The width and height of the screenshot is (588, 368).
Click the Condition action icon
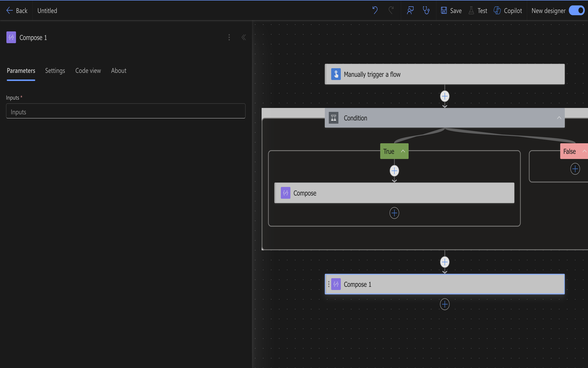334,118
